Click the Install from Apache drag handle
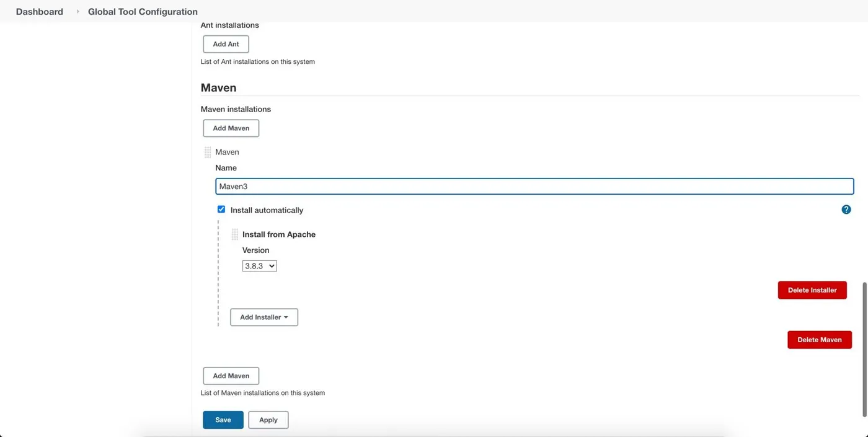The height and width of the screenshot is (437, 868). point(235,234)
